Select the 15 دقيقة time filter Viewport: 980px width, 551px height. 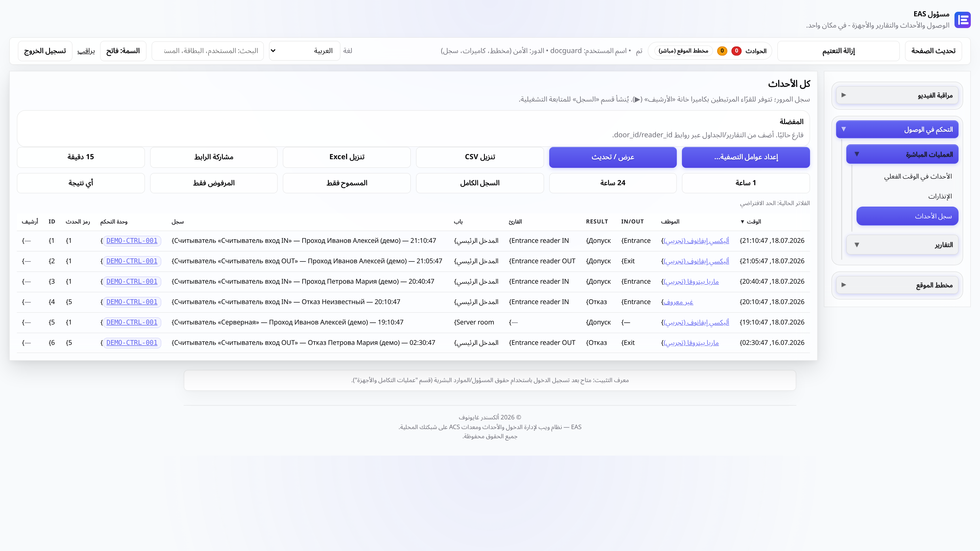point(81,157)
